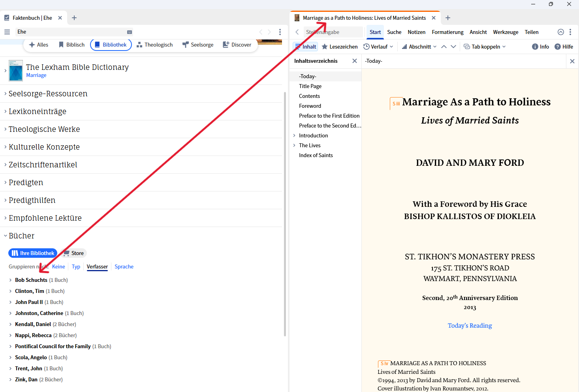Screen dimensions: 579x392
Task: Open the Start ribbon tab
Action: pos(375,32)
